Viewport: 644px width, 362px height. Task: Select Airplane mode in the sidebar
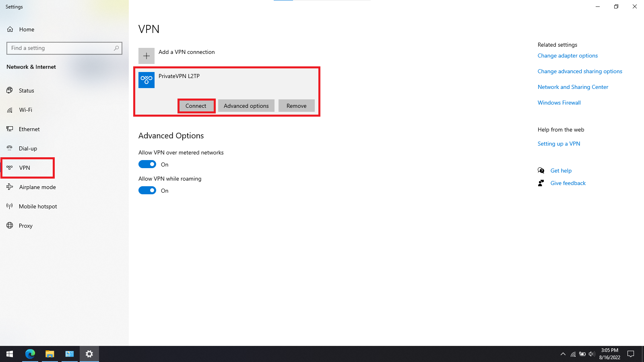37,187
